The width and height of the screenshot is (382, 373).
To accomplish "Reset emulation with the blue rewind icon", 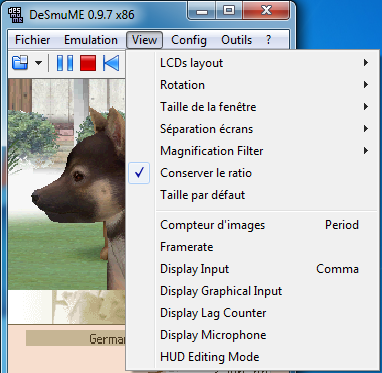I will (111, 63).
